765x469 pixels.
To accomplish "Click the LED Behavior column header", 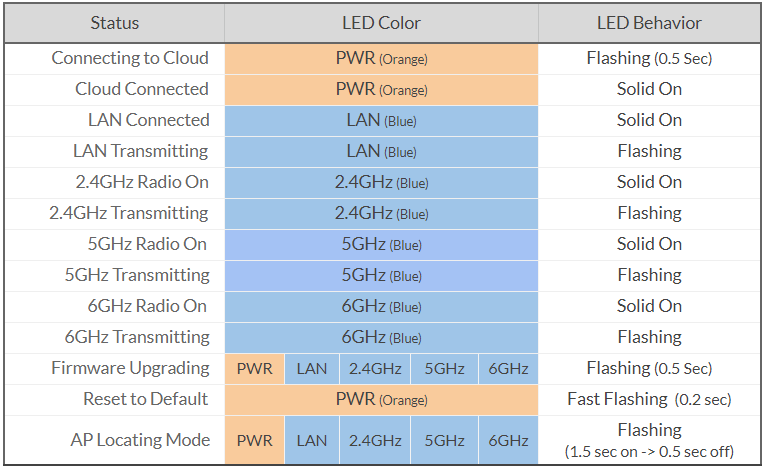I will point(649,23).
